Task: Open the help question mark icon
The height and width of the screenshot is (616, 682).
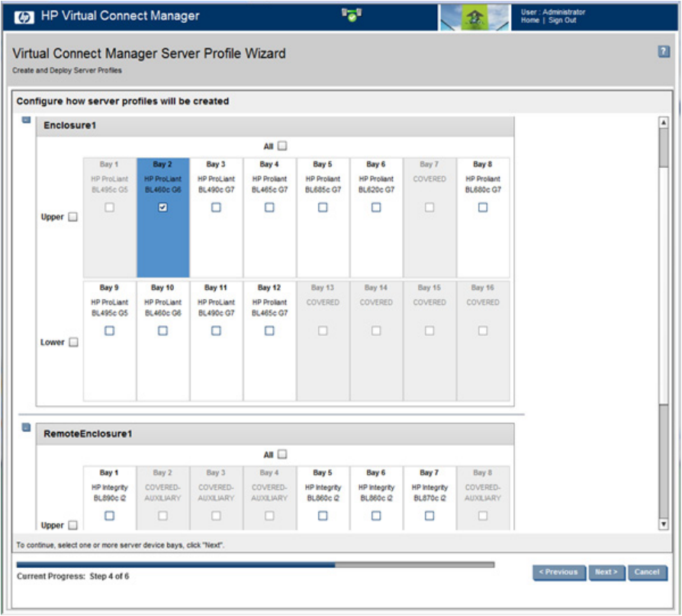Action: [x=663, y=51]
